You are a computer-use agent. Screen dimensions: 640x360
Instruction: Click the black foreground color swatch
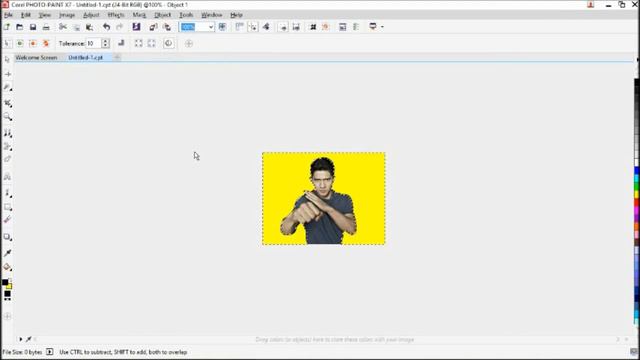(5, 282)
